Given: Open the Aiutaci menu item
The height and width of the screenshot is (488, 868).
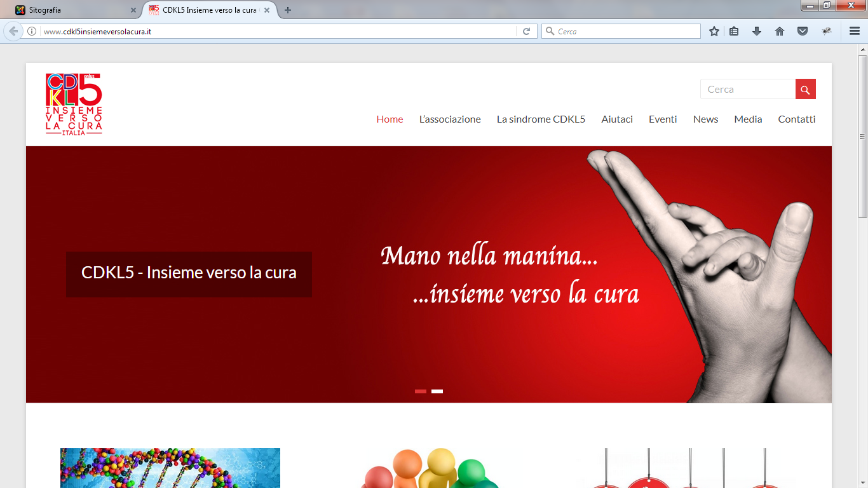Looking at the screenshot, I should [617, 119].
